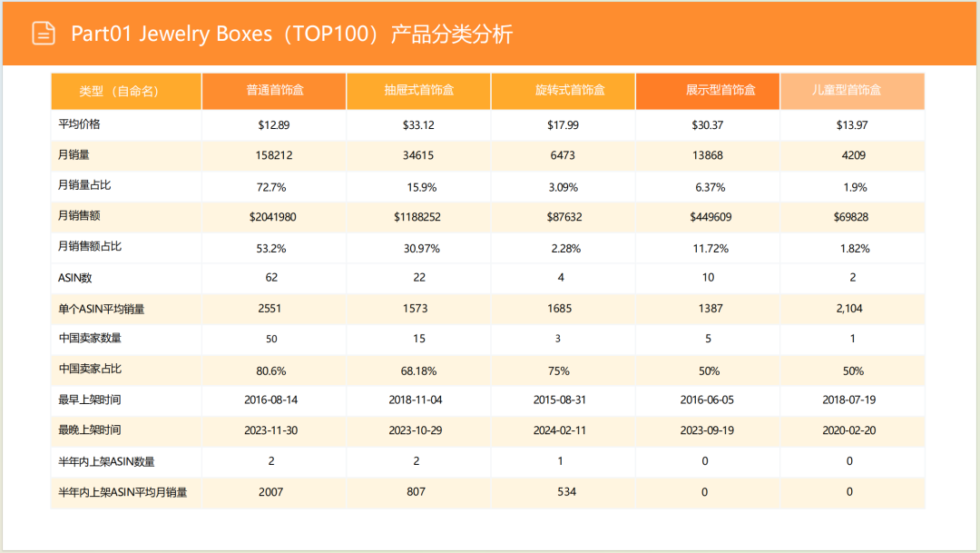Select the price cell $17.99
Image resolution: width=980 pixels, height=553 pixels.
(563, 125)
